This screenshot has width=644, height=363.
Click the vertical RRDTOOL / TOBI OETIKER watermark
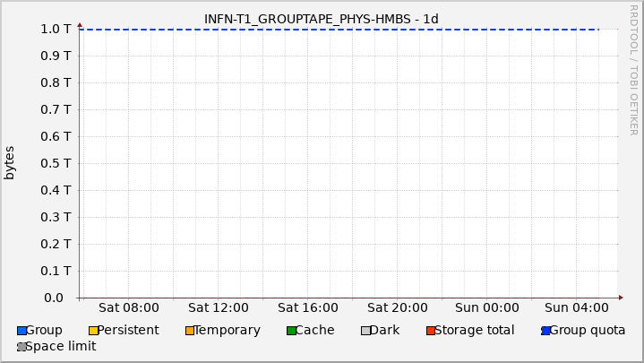634,70
